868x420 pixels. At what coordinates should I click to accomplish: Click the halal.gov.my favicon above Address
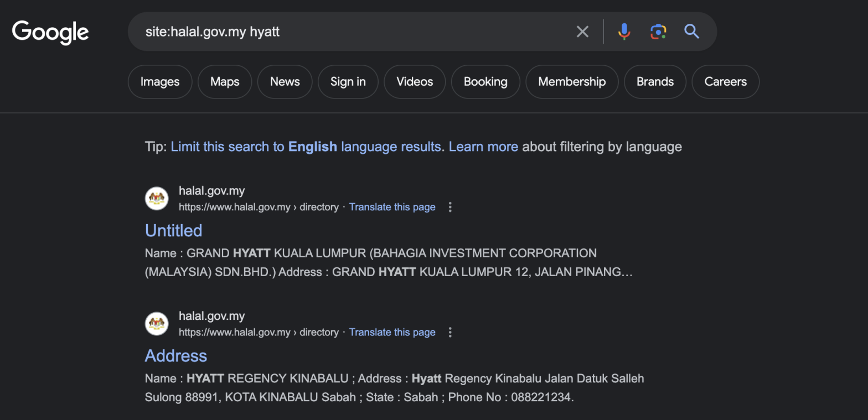(x=157, y=323)
